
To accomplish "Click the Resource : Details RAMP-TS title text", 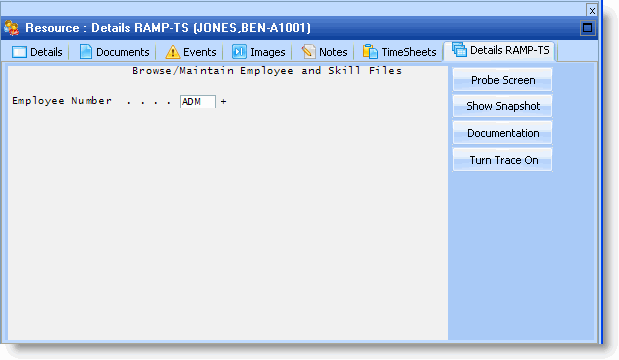I will pos(168,28).
